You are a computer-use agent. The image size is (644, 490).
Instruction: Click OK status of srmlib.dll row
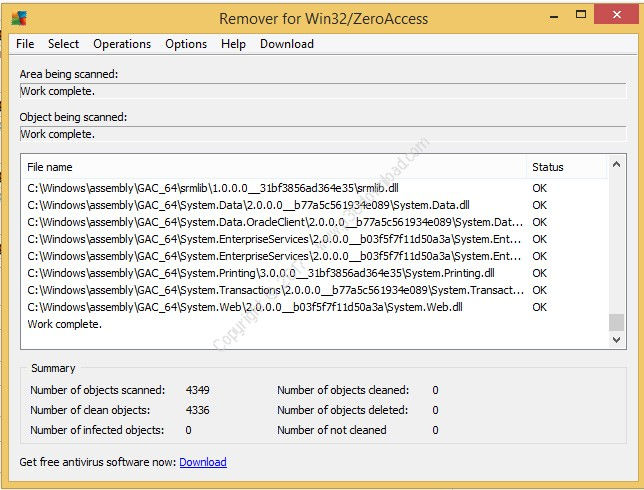click(x=539, y=188)
